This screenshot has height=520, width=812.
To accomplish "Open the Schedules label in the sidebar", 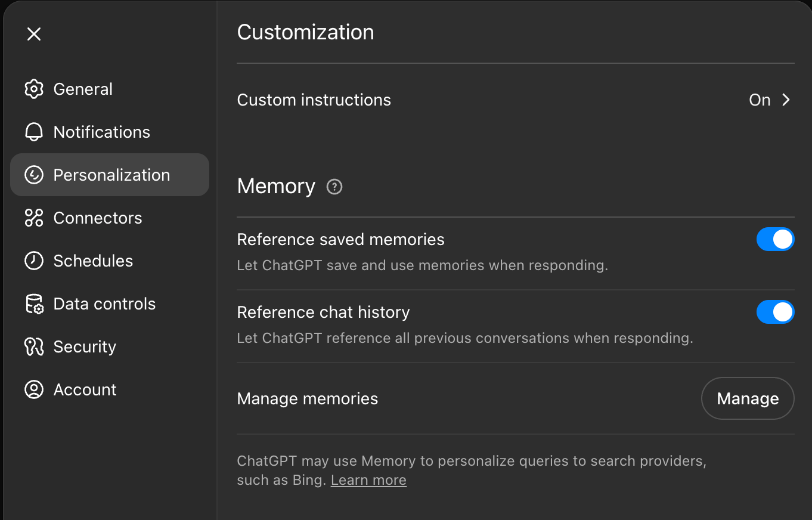I will pos(93,261).
